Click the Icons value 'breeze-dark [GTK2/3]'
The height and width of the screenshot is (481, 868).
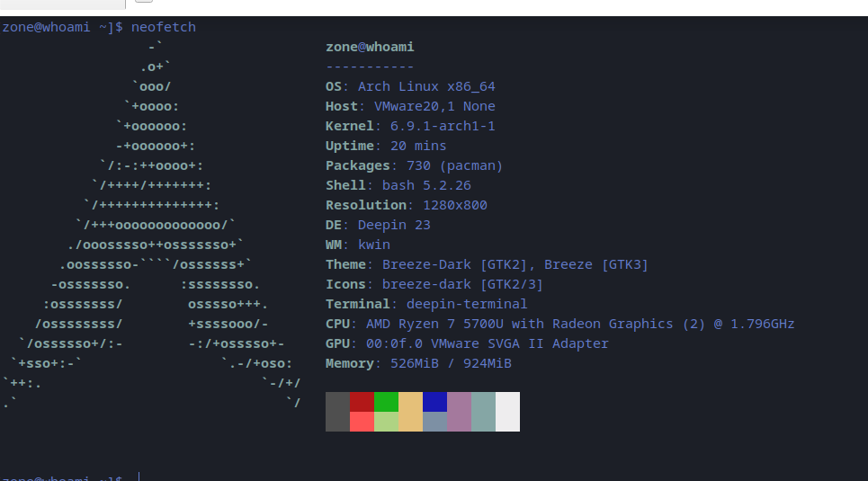tap(462, 284)
